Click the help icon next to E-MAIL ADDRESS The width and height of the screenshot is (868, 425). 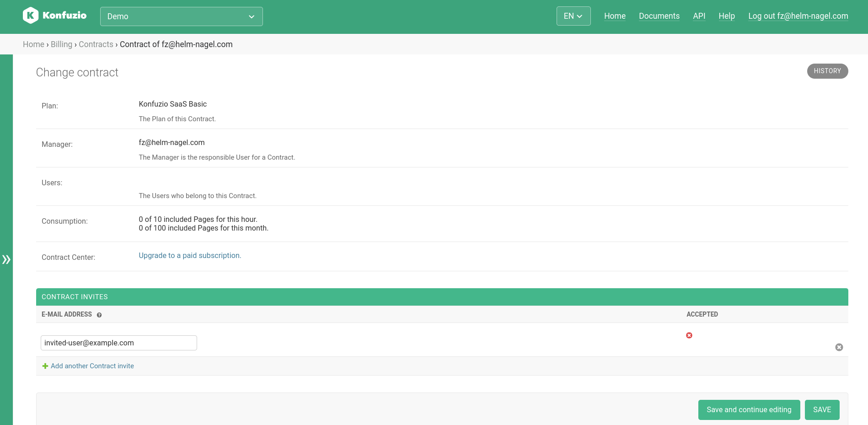(x=99, y=315)
